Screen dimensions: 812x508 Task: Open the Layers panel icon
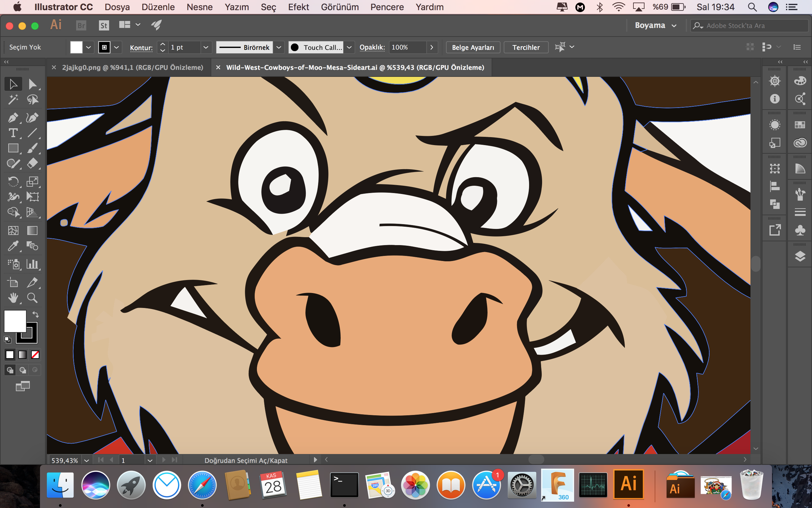(x=800, y=256)
